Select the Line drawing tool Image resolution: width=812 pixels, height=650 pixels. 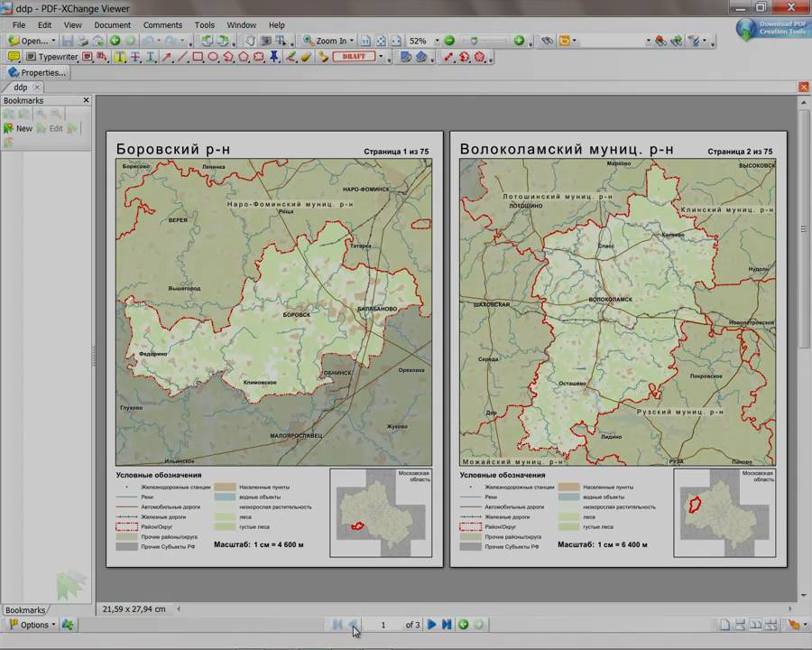pyautogui.click(x=181, y=57)
